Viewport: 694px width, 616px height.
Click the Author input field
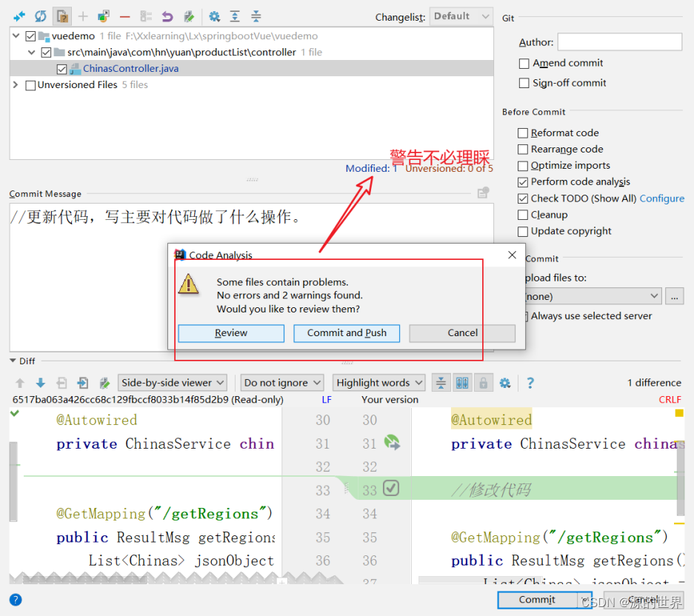click(619, 42)
